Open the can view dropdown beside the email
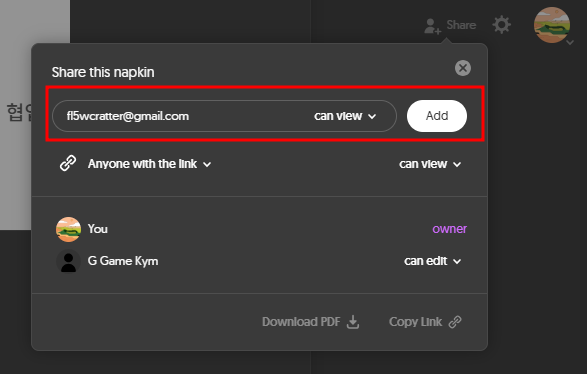Image resolution: width=587 pixels, height=374 pixels. coord(345,116)
